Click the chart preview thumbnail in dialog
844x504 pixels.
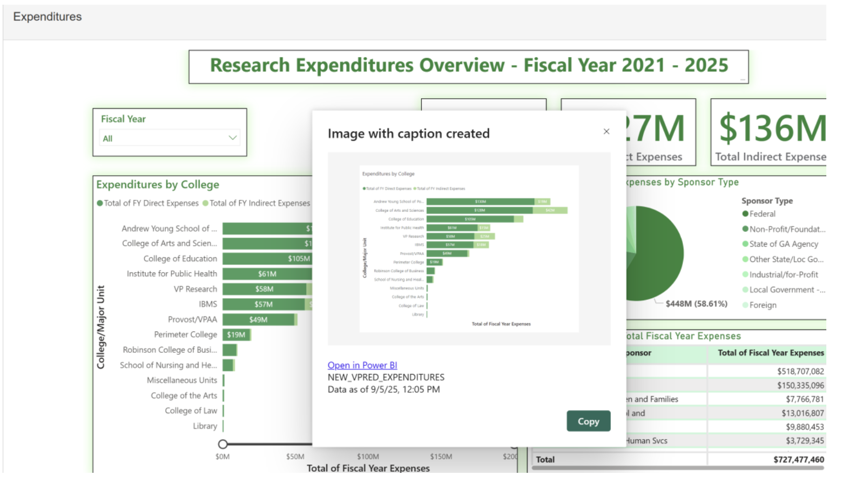tap(469, 249)
